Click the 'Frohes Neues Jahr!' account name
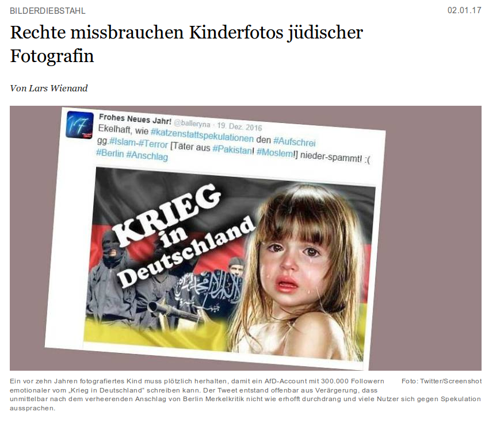Viewport: 504px width, 423px height. tap(135, 119)
